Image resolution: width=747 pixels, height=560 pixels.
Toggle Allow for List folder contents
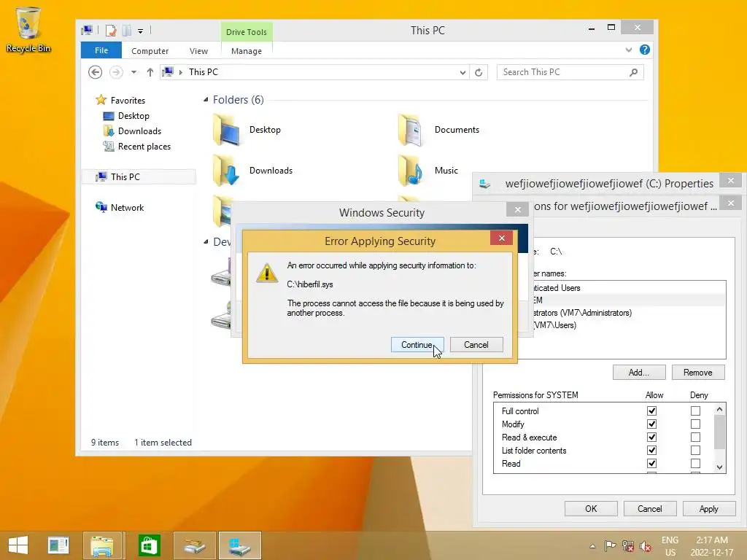tap(651, 450)
